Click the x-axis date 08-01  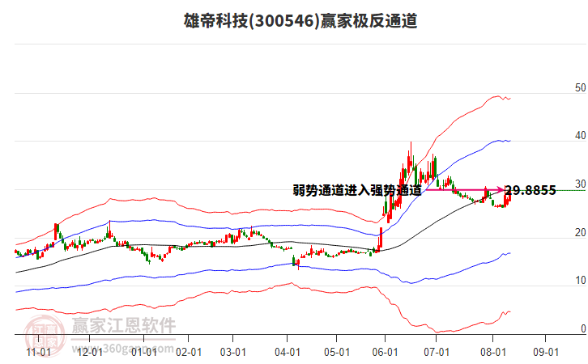tap(493, 353)
